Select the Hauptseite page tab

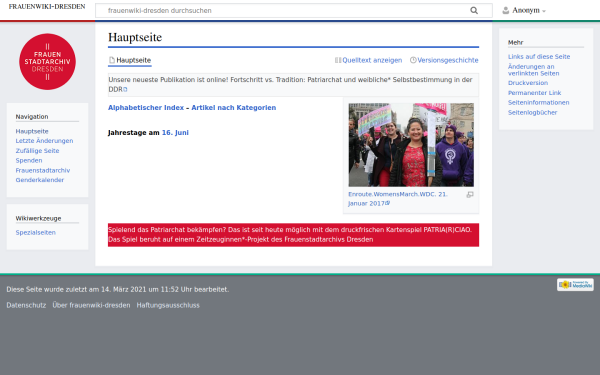[x=130, y=60]
